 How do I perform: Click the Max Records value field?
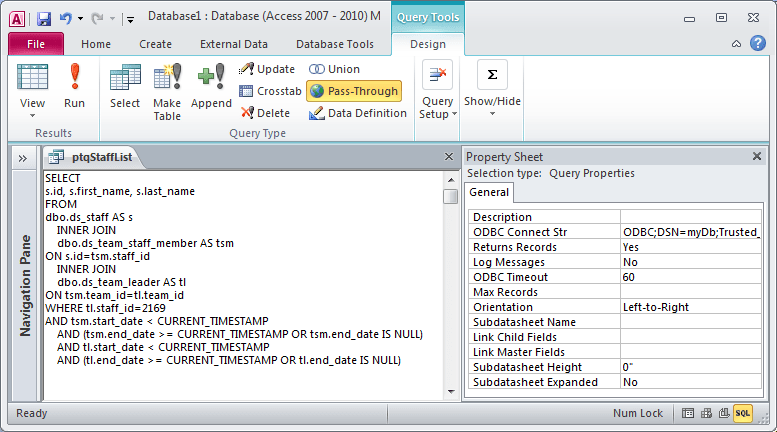pyautogui.click(x=691, y=292)
